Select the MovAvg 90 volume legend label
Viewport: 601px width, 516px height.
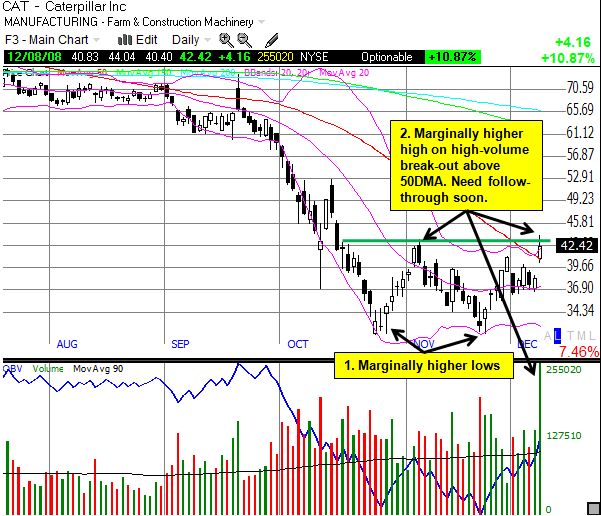[x=98, y=369]
